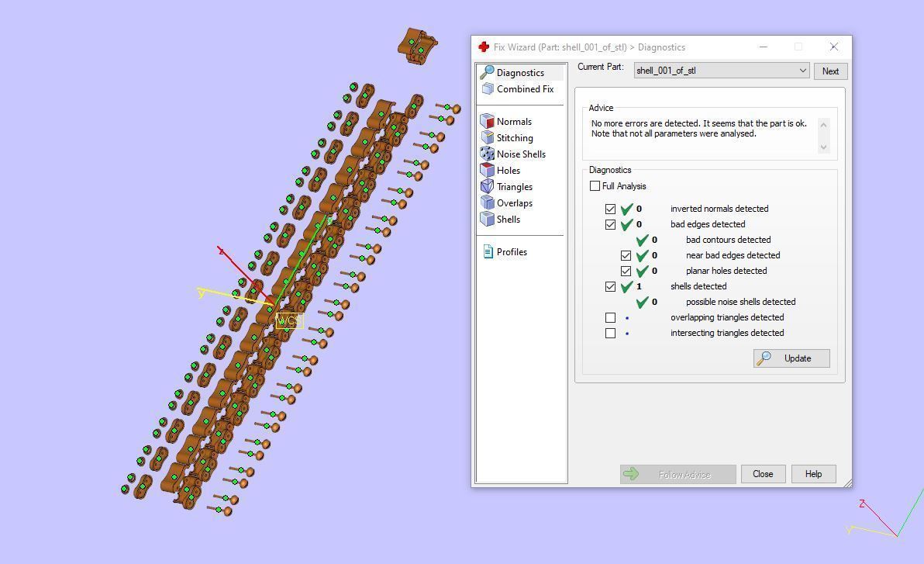924x564 pixels.
Task: Click the Next button
Action: click(830, 71)
